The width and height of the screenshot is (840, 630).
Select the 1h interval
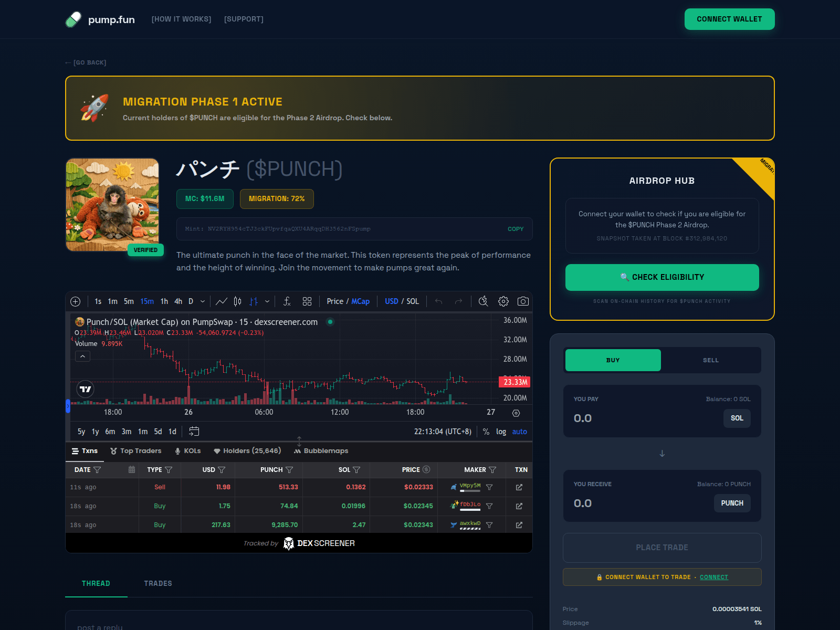(164, 301)
